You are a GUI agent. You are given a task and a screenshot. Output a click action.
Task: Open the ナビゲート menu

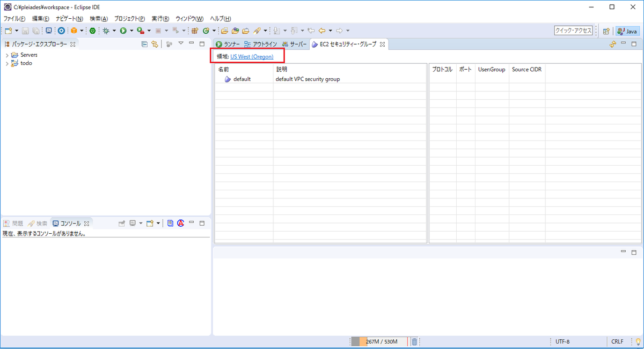pos(69,18)
